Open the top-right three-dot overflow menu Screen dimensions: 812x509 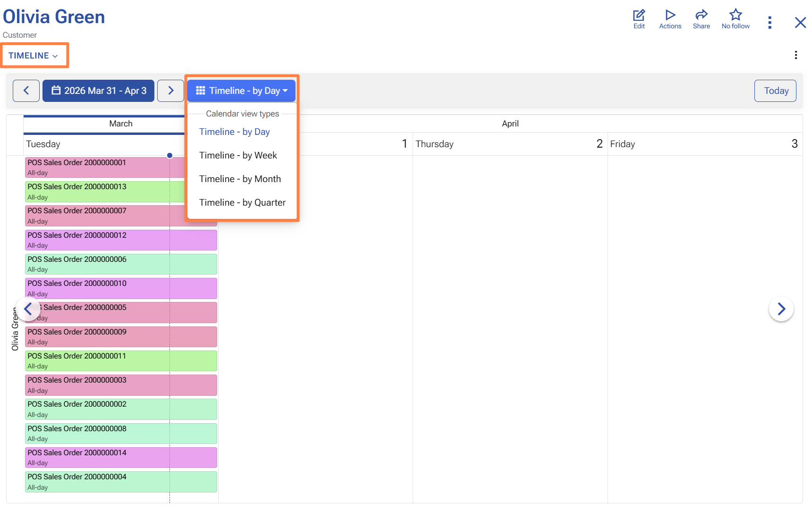coord(770,22)
